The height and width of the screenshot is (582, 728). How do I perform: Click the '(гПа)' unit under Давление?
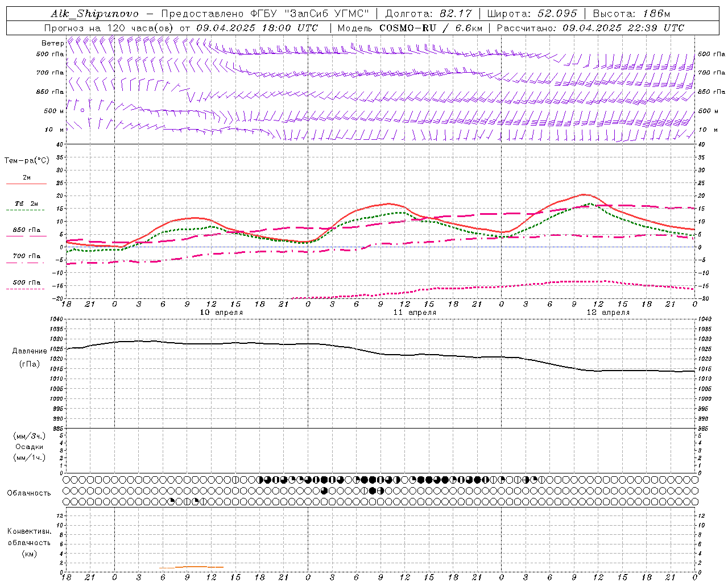(30, 364)
